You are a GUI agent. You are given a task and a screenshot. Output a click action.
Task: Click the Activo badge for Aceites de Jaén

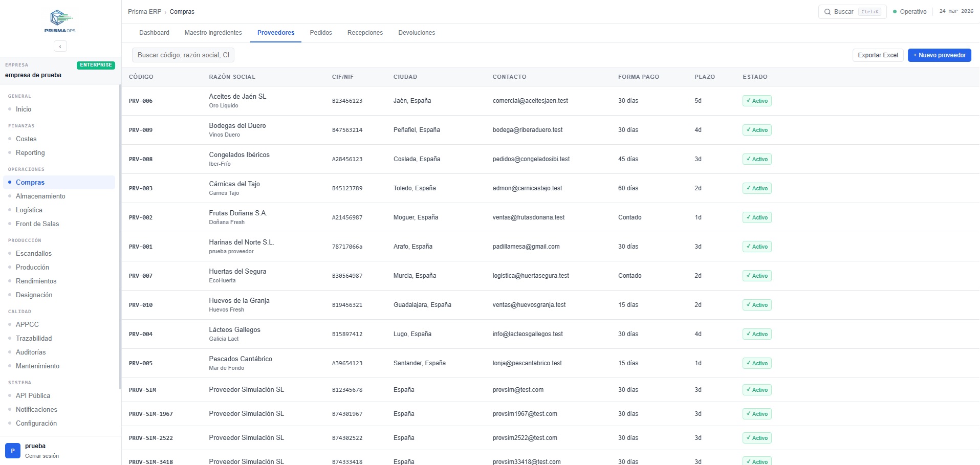point(756,101)
